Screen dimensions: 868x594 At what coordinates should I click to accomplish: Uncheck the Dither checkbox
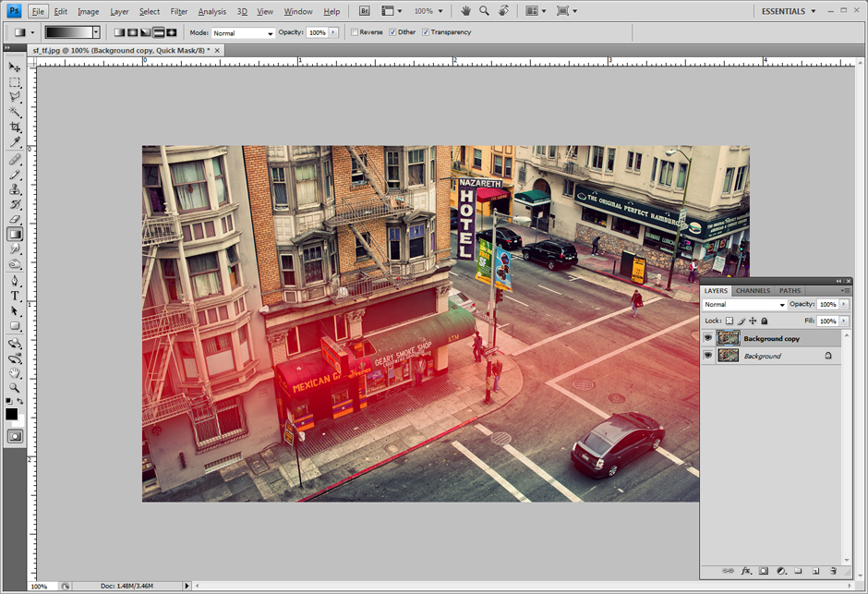tap(392, 32)
